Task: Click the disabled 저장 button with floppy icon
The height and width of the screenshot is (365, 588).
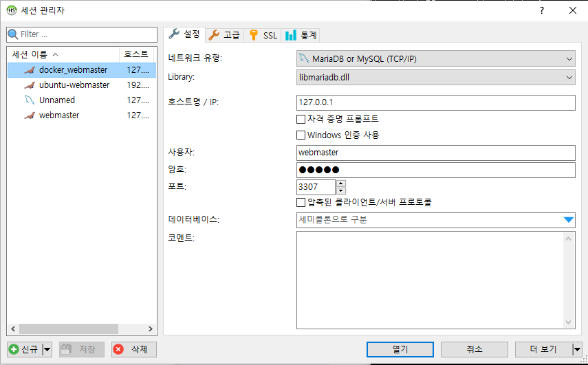Action: (x=81, y=349)
